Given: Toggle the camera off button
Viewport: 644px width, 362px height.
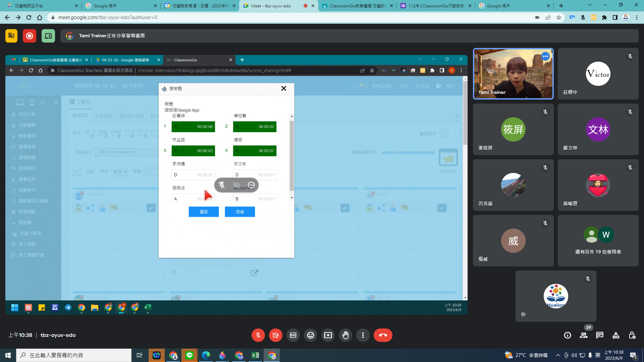Looking at the screenshot, I should pyautogui.click(x=276, y=335).
